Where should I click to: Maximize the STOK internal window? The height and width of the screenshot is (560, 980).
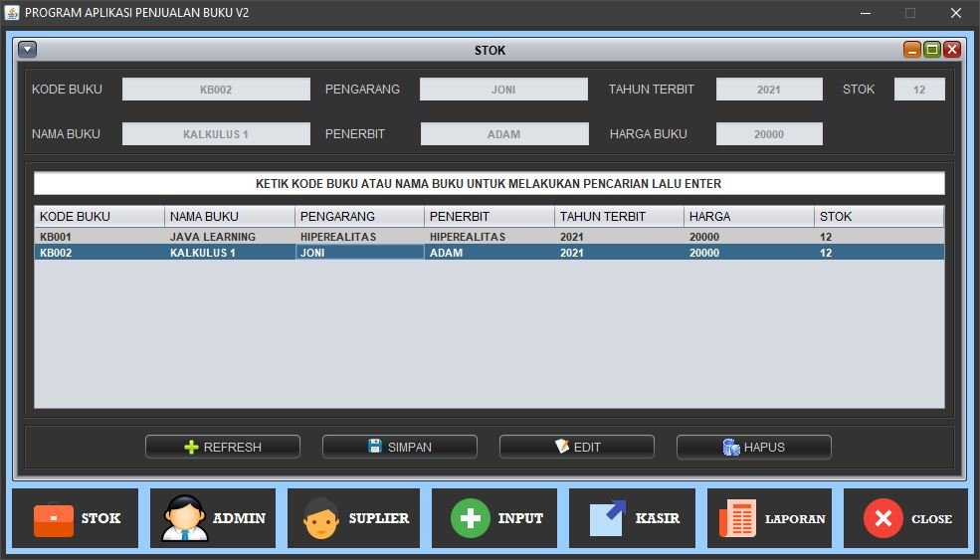pos(932,50)
